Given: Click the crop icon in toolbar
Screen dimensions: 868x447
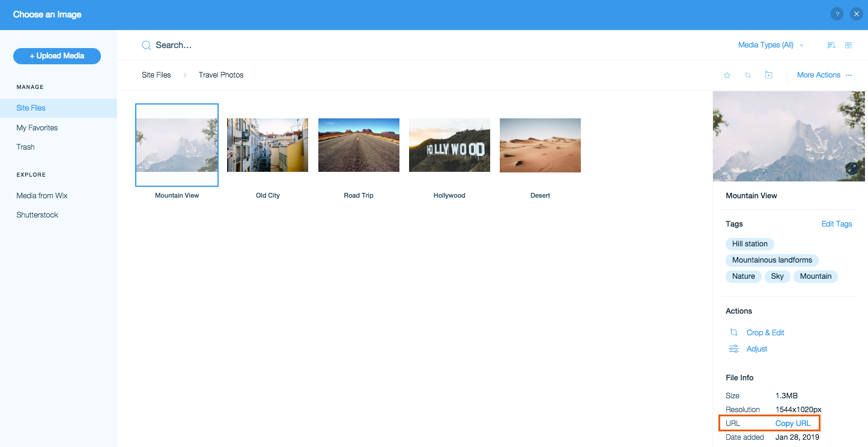Looking at the screenshot, I should click(748, 75).
